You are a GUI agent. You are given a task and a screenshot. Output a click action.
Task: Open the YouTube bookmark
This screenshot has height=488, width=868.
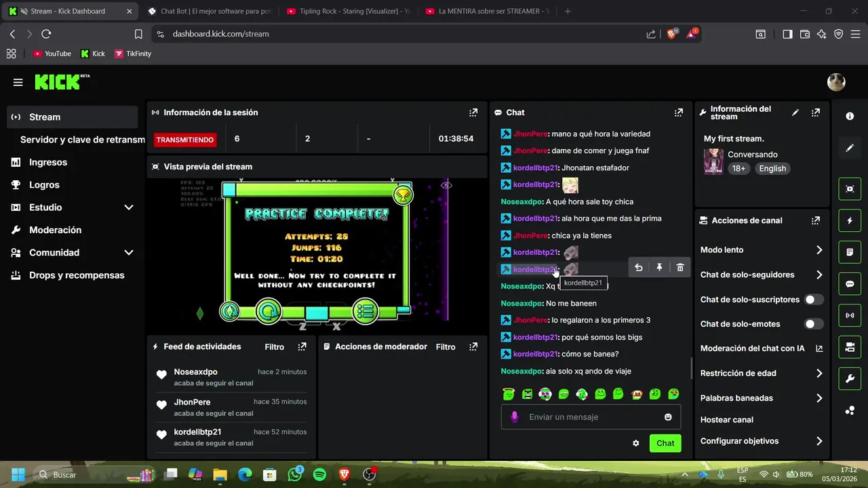[x=52, y=54]
